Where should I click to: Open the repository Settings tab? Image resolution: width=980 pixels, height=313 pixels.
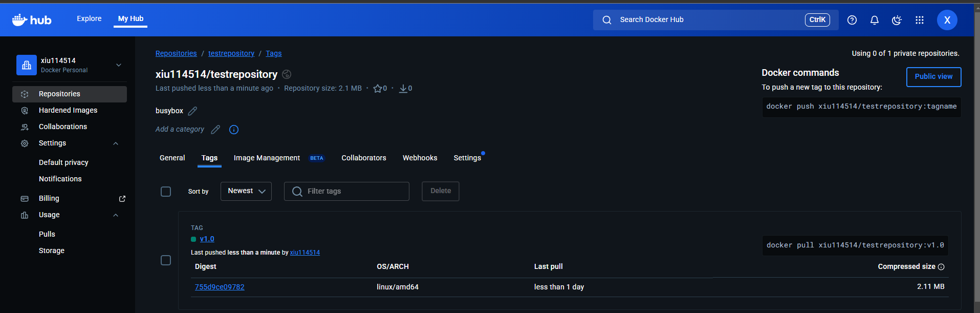click(467, 158)
